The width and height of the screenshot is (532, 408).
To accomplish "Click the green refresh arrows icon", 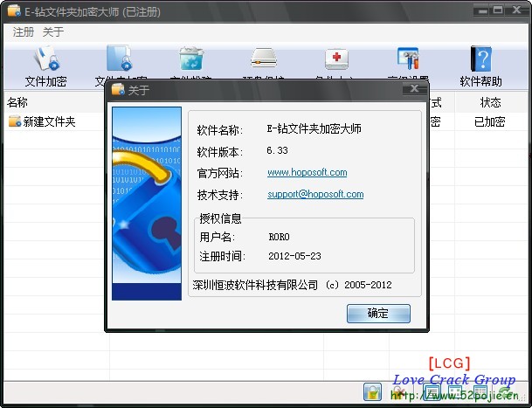I will (506, 393).
